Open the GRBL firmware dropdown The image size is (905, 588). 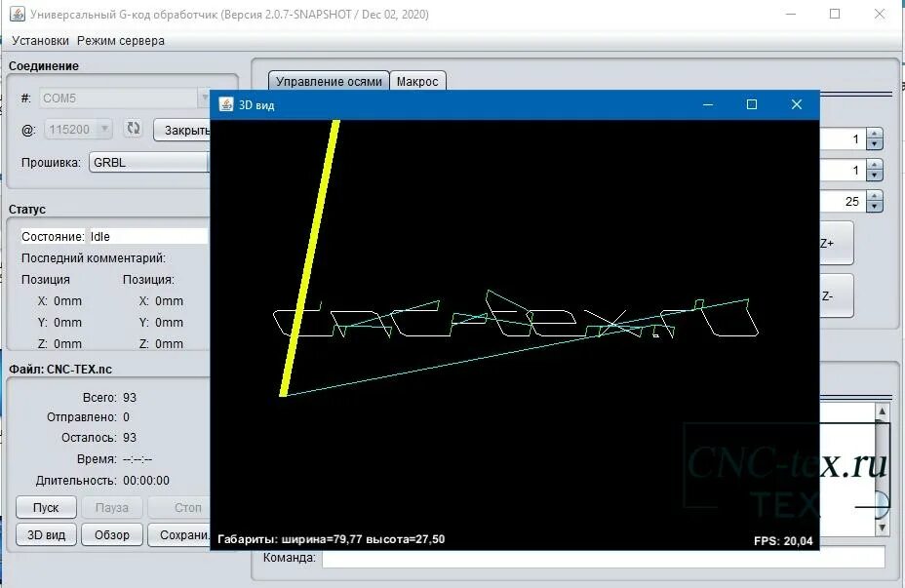pos(149,162)
